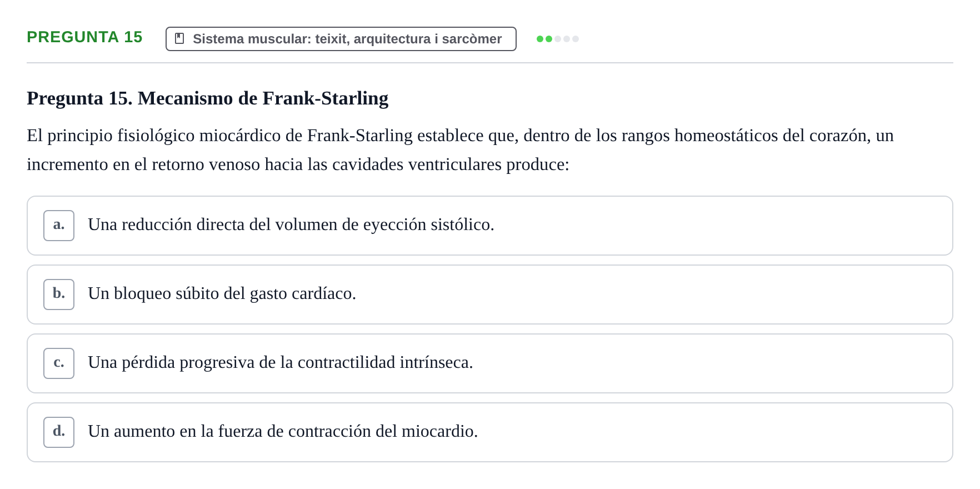Click the third grey difficulty dot

558,39
